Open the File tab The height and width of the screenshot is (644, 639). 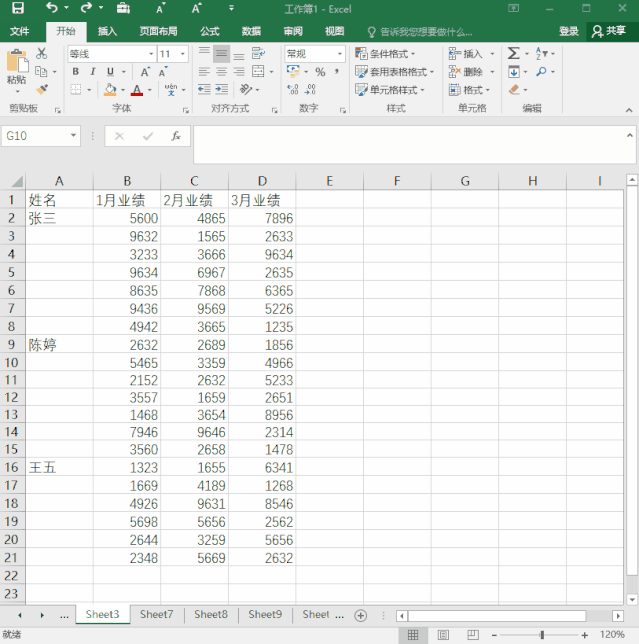pos(19,31)
